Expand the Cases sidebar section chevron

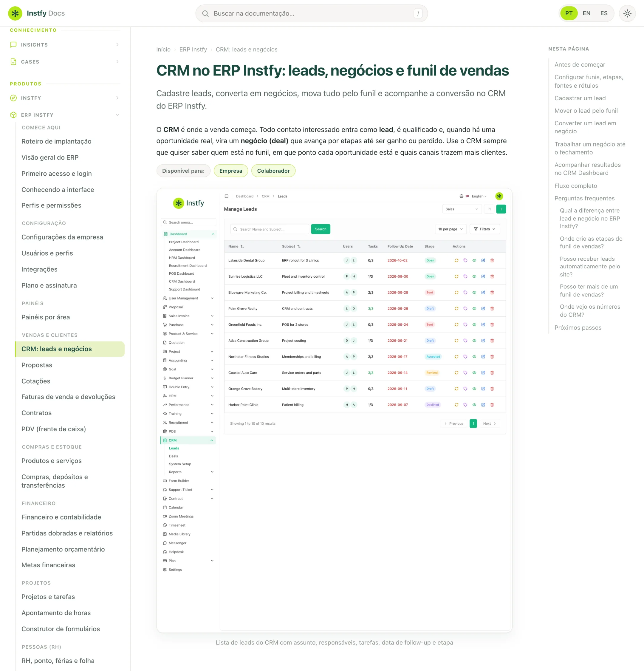[x=117, y=62]
